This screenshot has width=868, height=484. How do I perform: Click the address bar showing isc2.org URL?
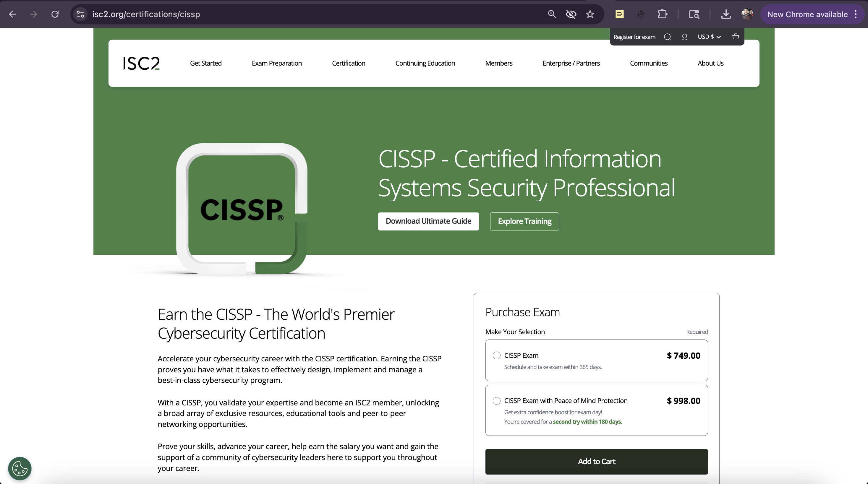coord(146,14)
